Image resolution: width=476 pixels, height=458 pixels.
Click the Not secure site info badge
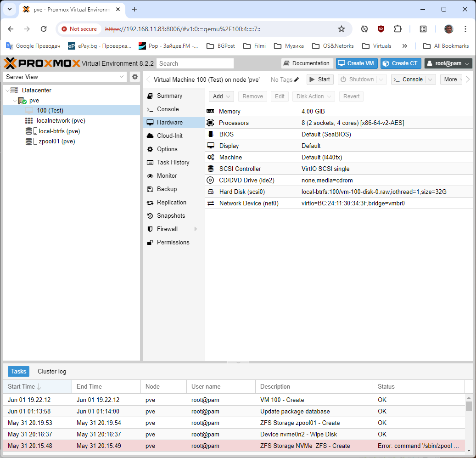(x=79, y=29)
